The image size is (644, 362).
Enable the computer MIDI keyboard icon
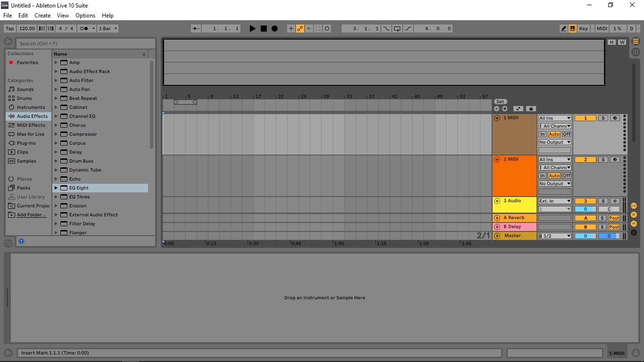click(572, 29)
